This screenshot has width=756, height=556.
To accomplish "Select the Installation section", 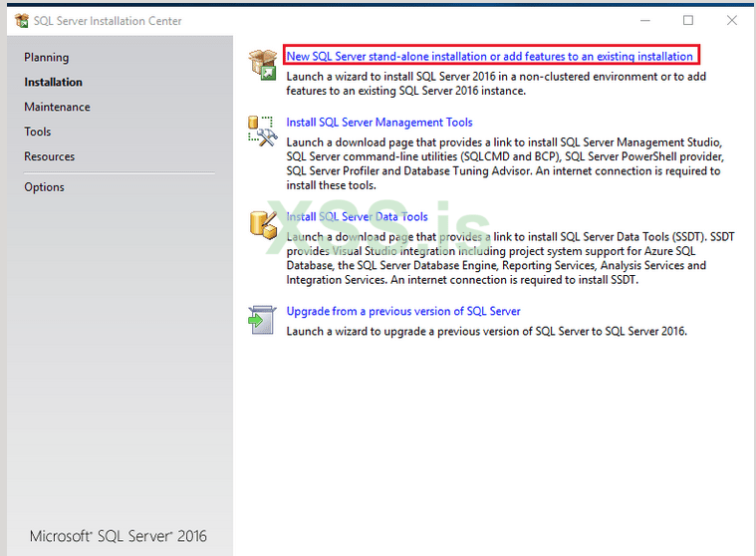I will [53, 82].
